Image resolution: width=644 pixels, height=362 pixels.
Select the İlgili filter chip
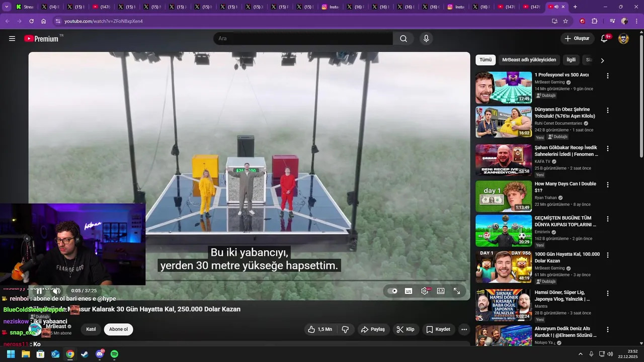pyautogui.click(x=571, y=60)
